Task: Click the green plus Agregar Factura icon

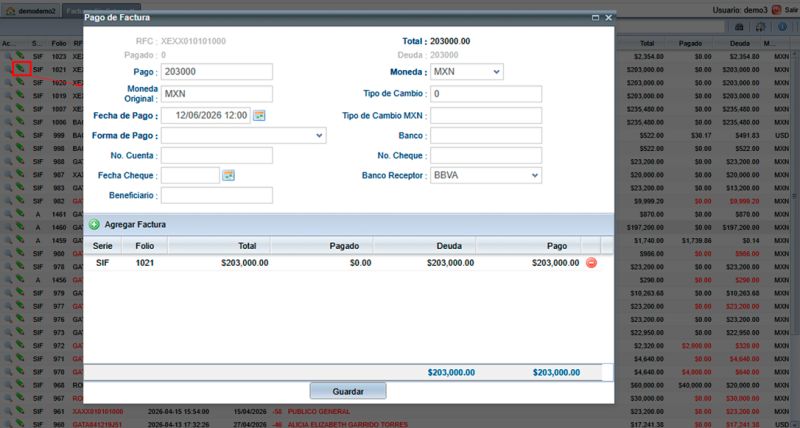Action: (x=94, y=224)
